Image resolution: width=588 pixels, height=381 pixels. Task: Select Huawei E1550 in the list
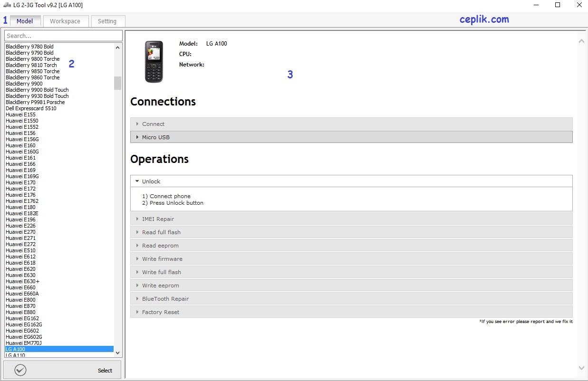(22, 121)
